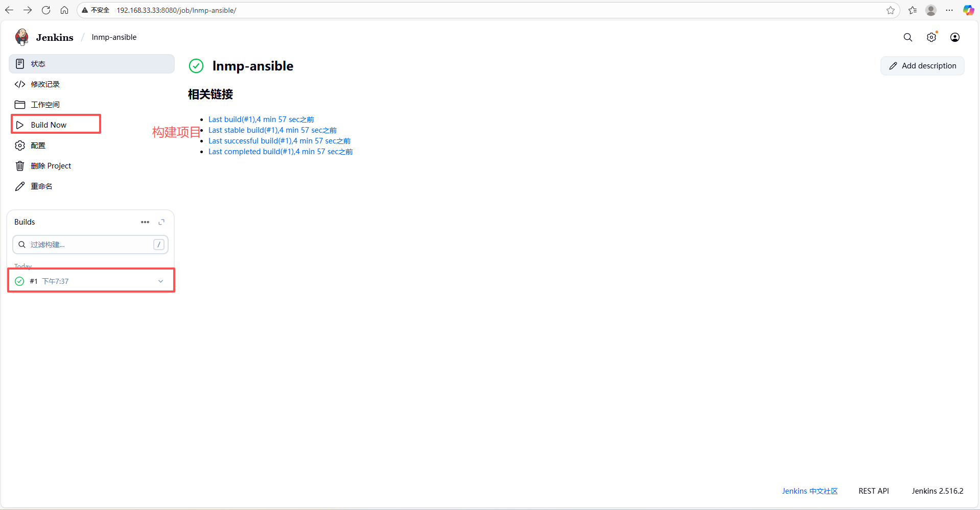The width and height of the screenshot is (980, 510).
Task: Click the browser profile avatar
Action: pos(931,10)
